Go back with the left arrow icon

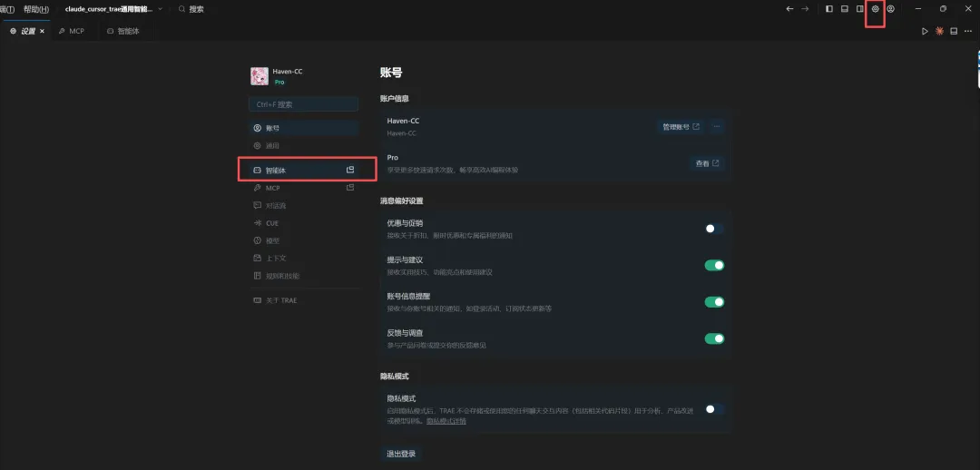789,9
